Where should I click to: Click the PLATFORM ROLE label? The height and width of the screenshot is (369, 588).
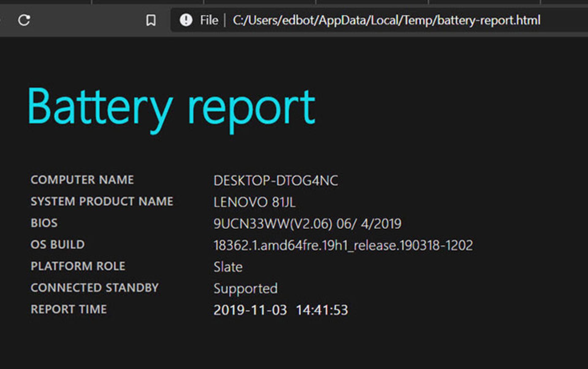(78, 266)
